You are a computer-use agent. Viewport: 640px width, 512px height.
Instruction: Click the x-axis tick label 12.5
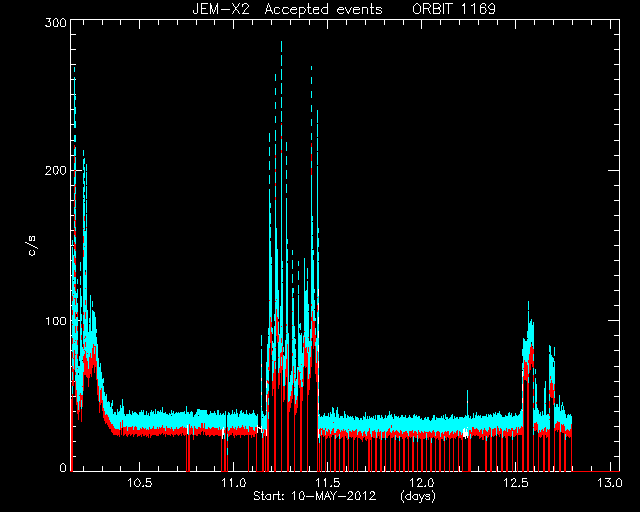(x=516, y=483)
